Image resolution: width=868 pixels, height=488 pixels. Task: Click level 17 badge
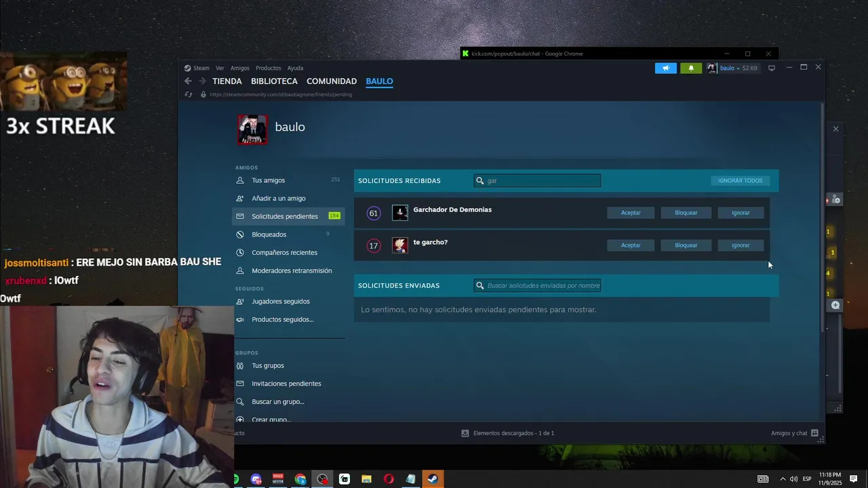[x=373, y=245]
